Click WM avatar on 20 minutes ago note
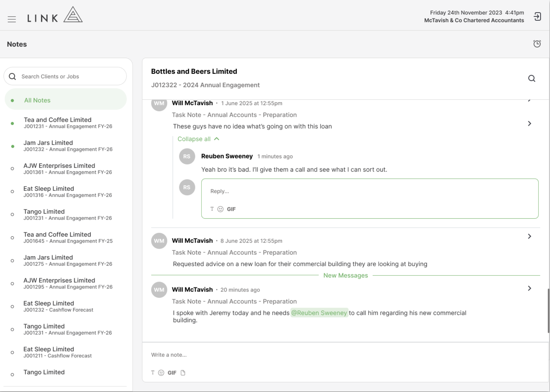 click(x=159, y=290)
